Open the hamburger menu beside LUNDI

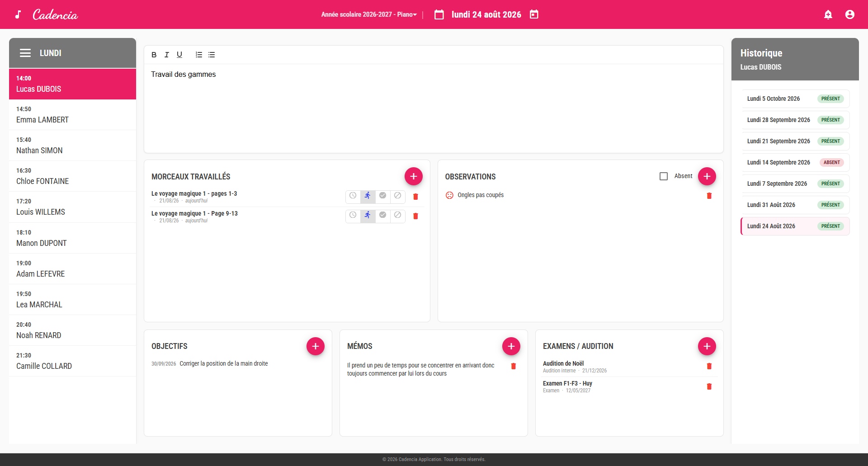(25, 53)
